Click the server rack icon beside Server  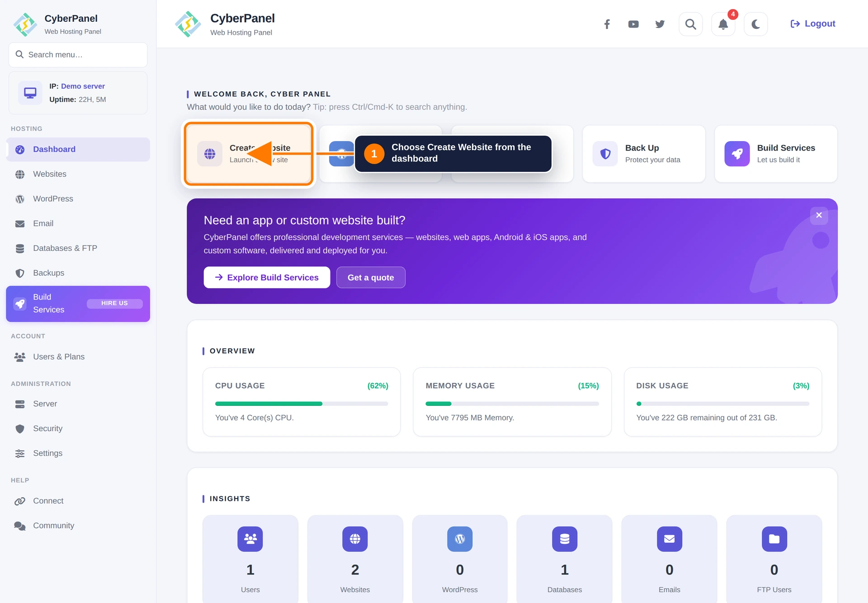[x=20, y=404]
